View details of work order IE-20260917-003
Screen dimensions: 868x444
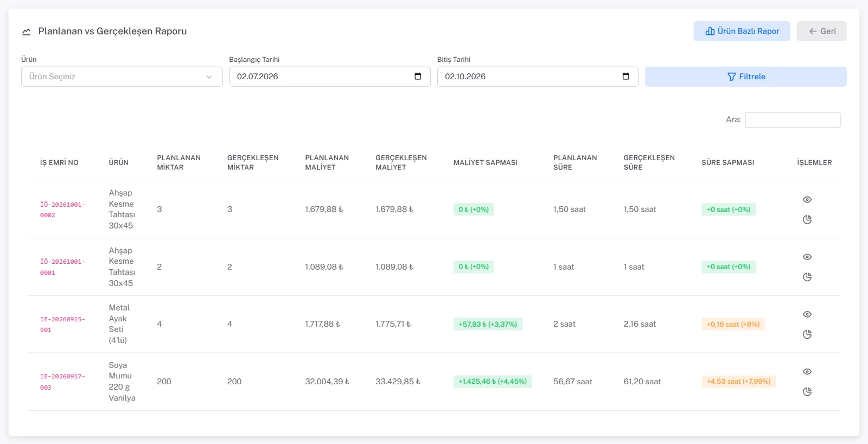click(x=807, y=372)
